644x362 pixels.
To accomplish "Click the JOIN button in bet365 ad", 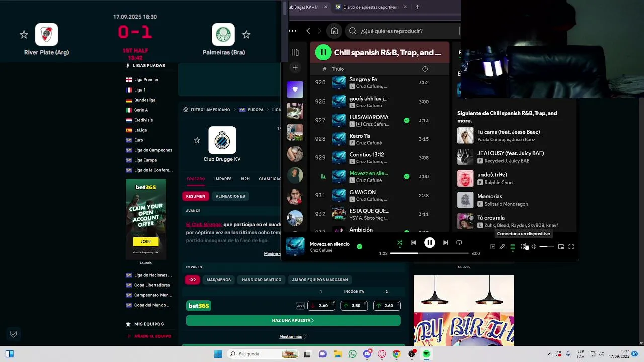I will (x=145, y=241).
